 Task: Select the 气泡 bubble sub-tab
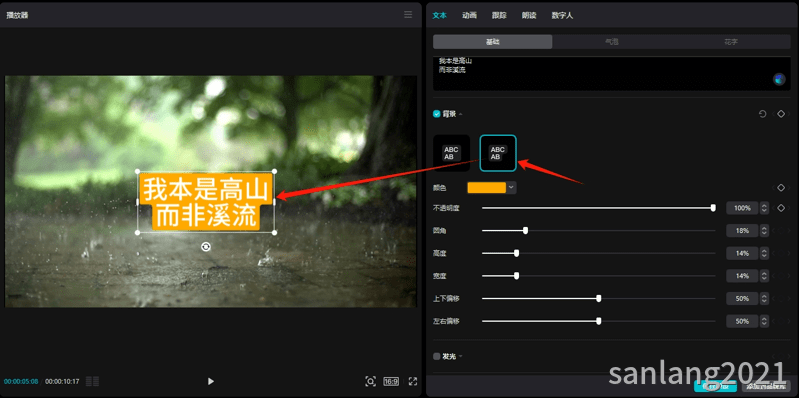pos(611,42)
